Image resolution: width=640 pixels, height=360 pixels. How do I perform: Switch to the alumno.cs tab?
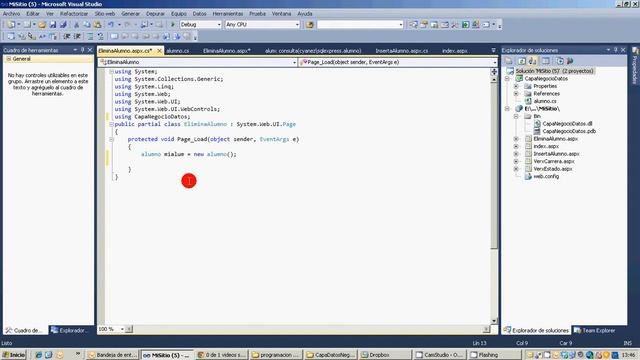pos(178,51)
